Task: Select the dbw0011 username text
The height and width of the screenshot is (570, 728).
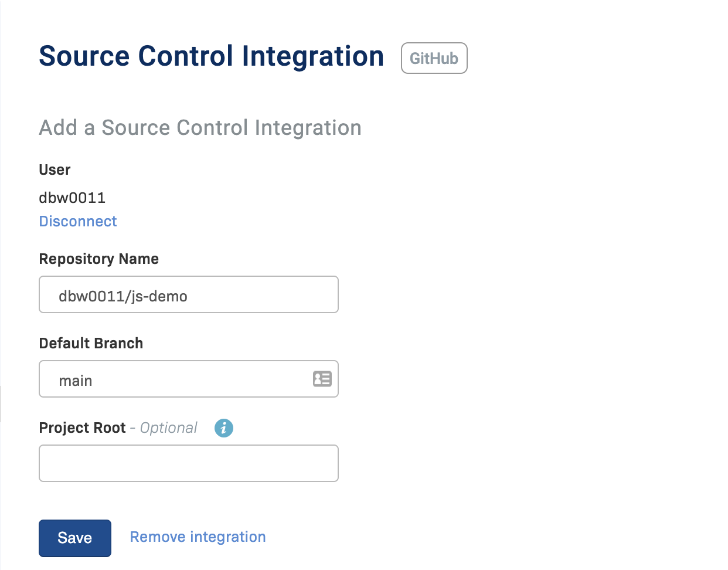Action: click(x=72, y=198)
